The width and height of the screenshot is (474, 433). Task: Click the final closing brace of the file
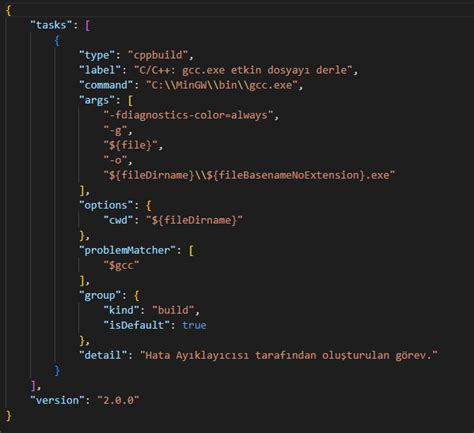point(9,416)
